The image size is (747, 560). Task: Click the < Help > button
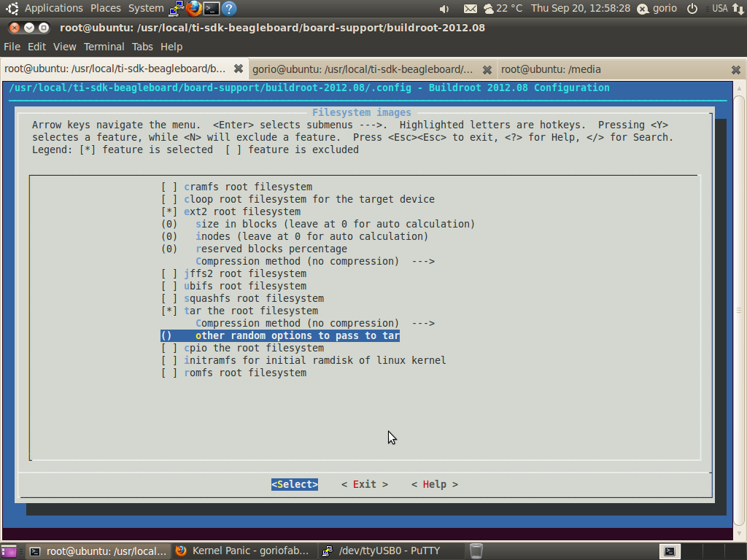435,484
